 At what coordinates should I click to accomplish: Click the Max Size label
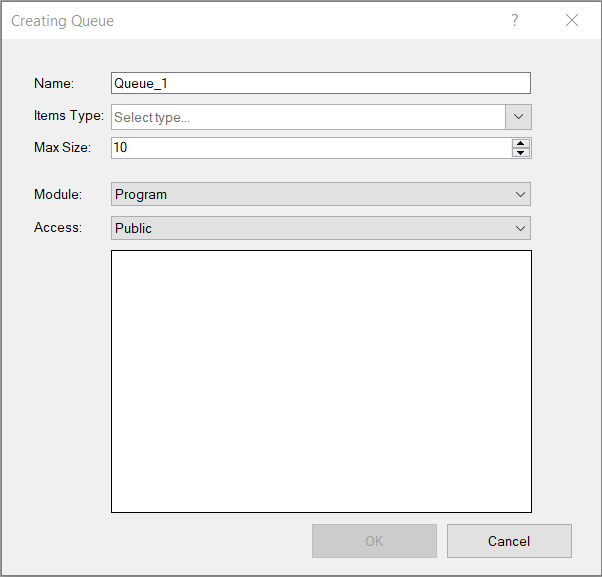click(62, 148)
